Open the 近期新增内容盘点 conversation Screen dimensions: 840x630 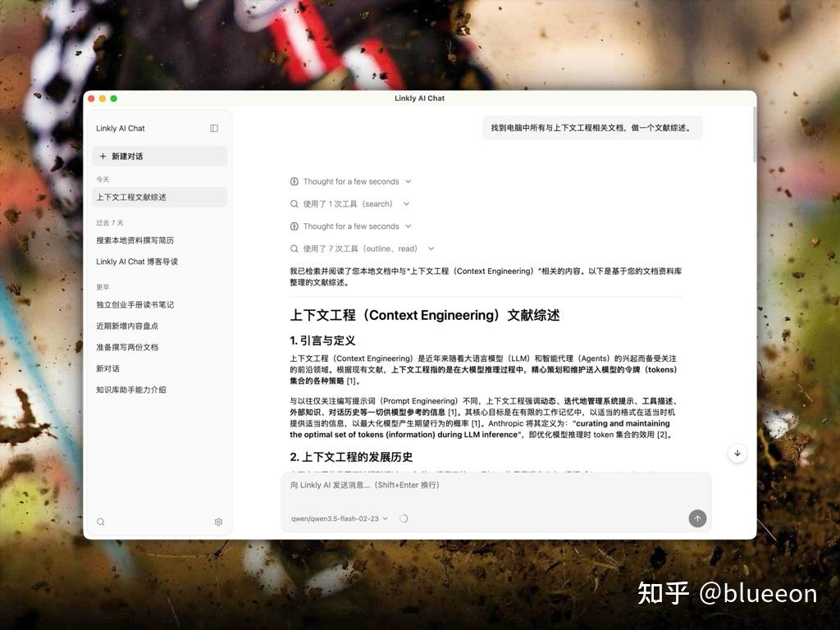[160, 326]
